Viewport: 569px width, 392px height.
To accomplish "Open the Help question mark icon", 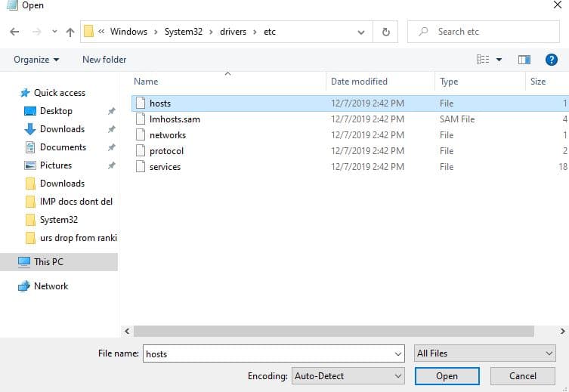I will click(x=552, y=60).
